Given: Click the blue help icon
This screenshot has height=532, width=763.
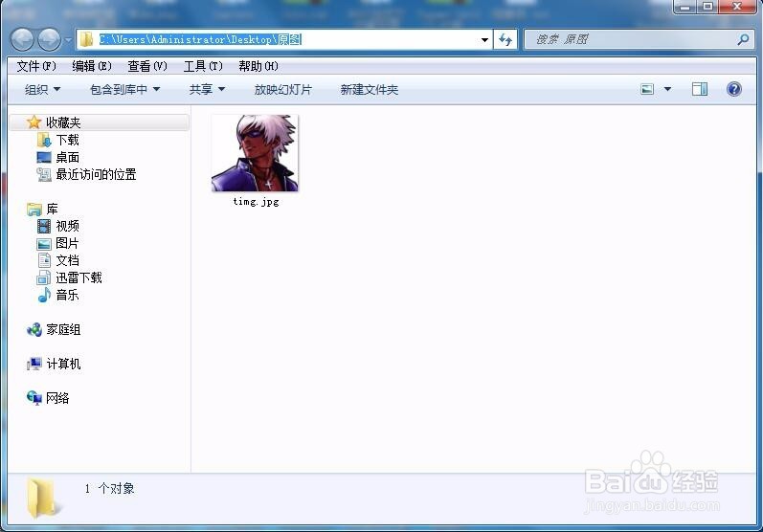Looking at the screenshot, I should point(734,89).
